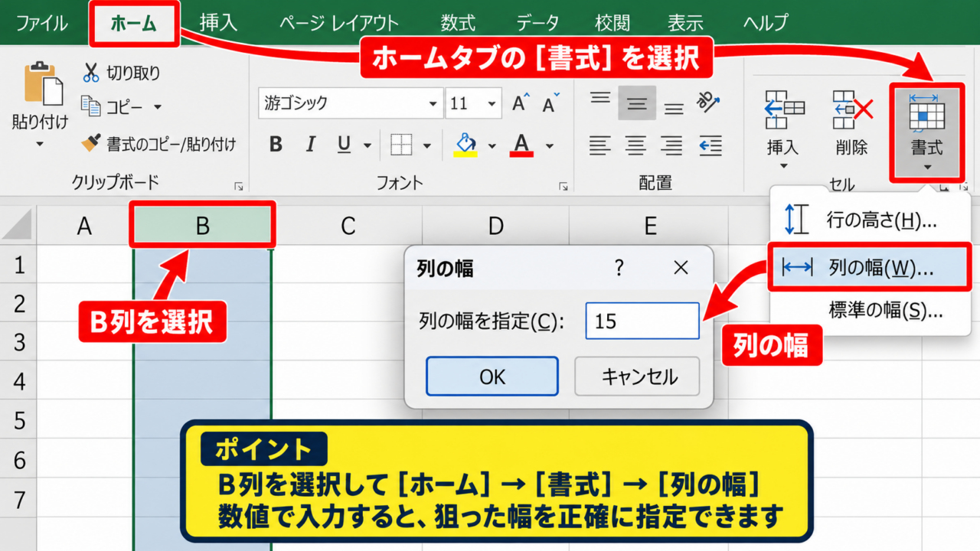Click the decrease indent icon
The image size is (980, 551).
coord(710,145)
